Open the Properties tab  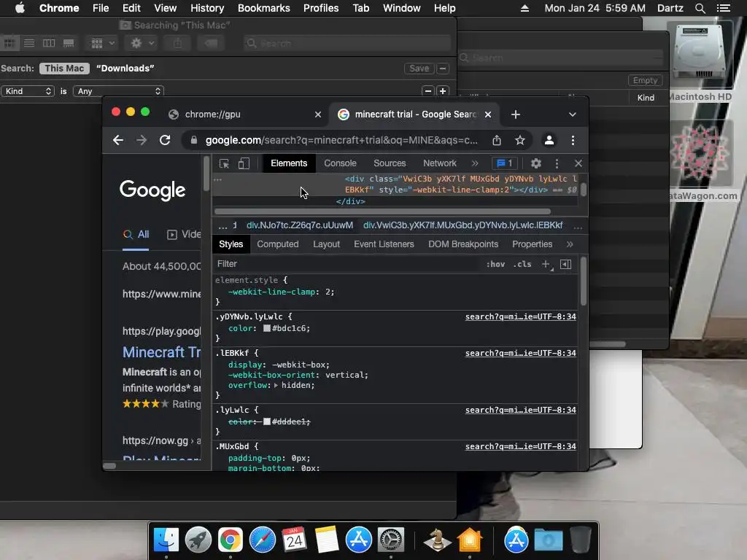532,244
